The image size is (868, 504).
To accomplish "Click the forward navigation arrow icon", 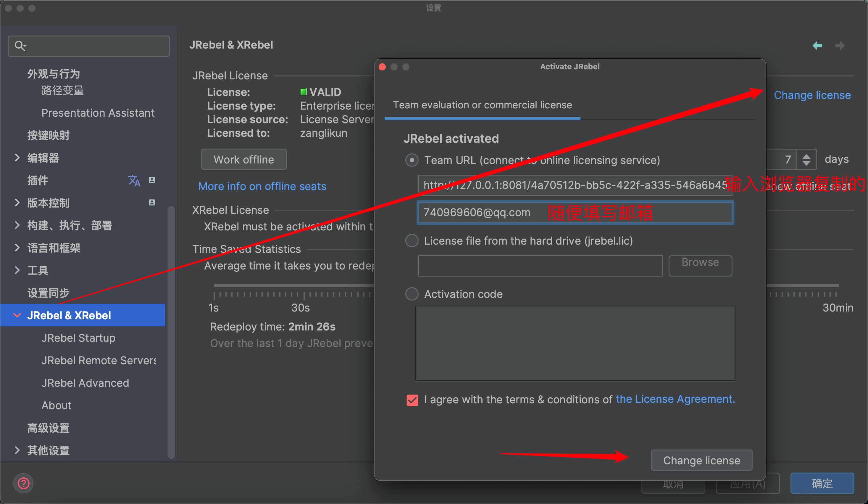I will pos(840,46).
